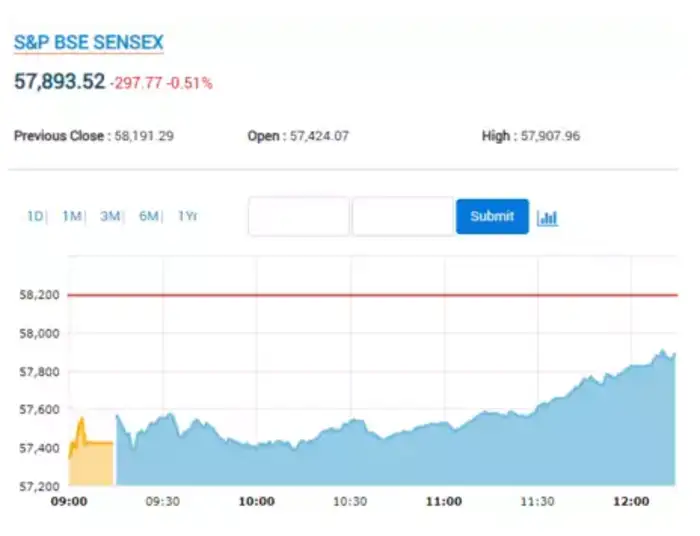Select the 1Yr time range
The width and height of the screenshot is (700, 536).
(x=187, y=216)
